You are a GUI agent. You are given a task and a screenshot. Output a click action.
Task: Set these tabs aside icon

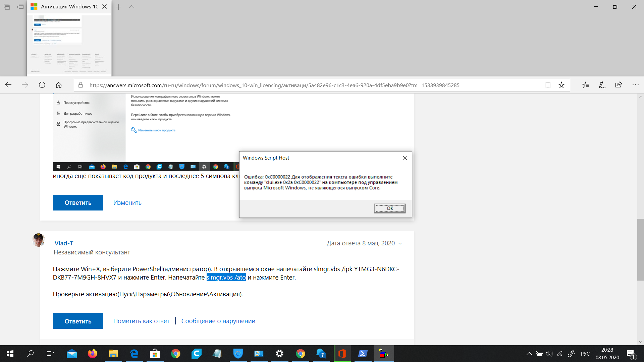[x=20, y=7]
